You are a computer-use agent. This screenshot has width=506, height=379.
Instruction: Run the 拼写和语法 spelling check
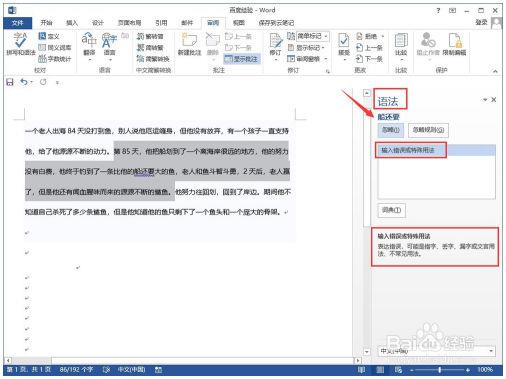point(20,44)
